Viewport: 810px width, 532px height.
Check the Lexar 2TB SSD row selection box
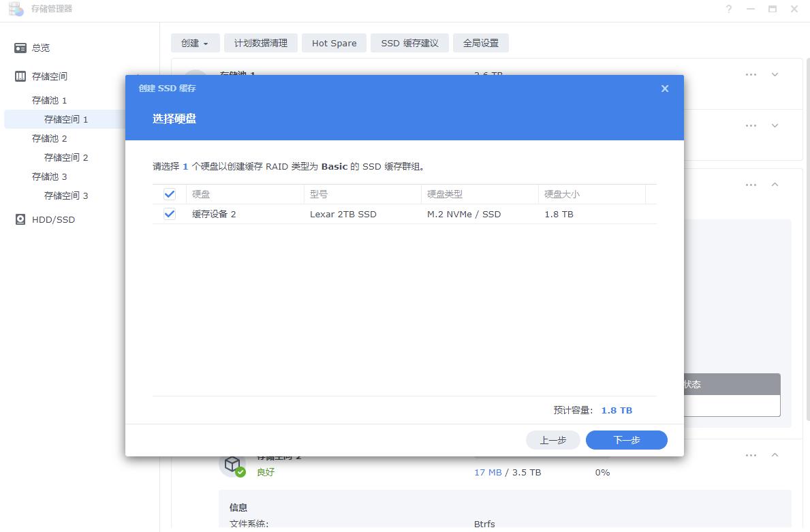point(169,214)
